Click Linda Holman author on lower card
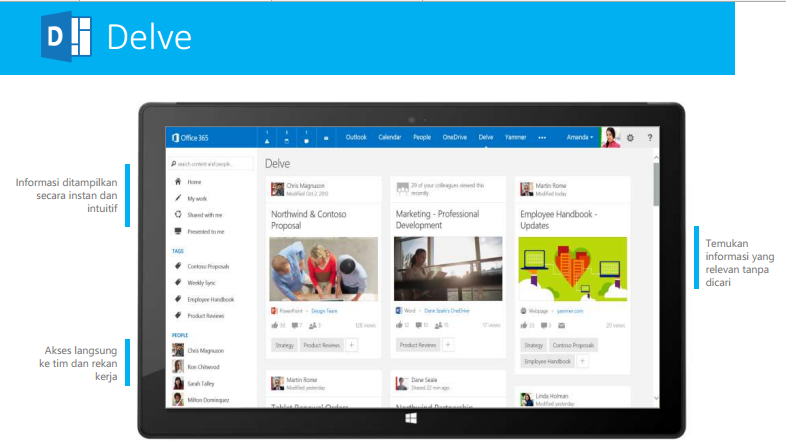Viewport: 786px width, 442px height. (x=551, y=396)
